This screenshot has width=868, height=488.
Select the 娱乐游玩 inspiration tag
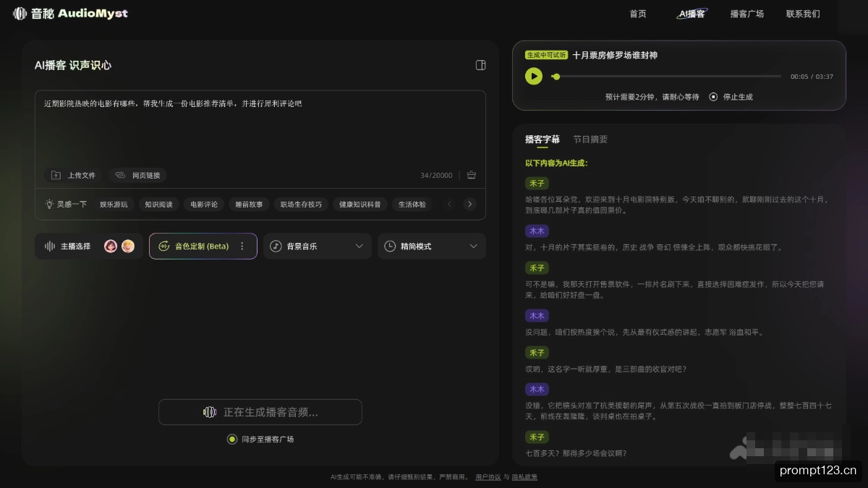tap(114, 205)
